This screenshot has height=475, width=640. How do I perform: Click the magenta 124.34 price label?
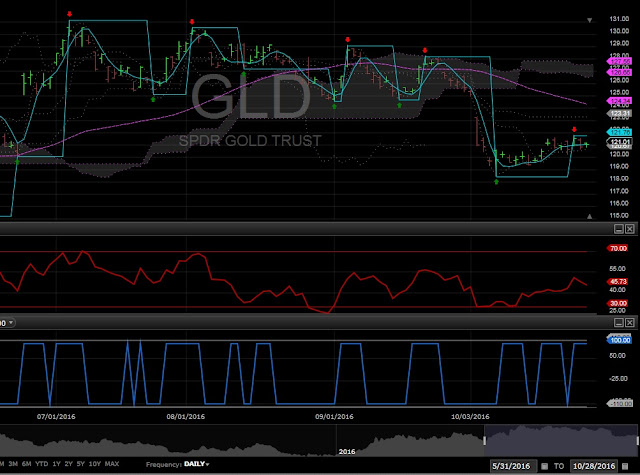[620, 101]
